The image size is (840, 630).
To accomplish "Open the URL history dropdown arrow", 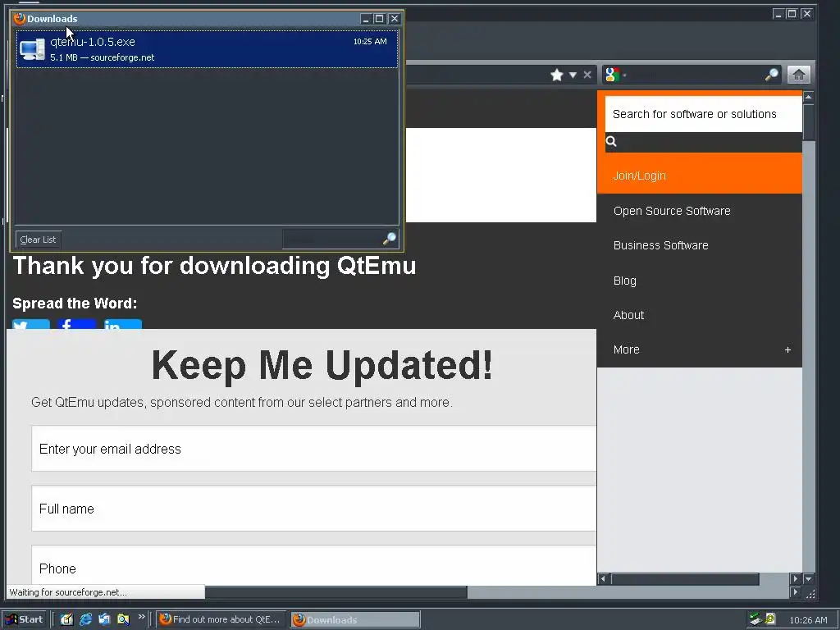I will tap(573, 75).
